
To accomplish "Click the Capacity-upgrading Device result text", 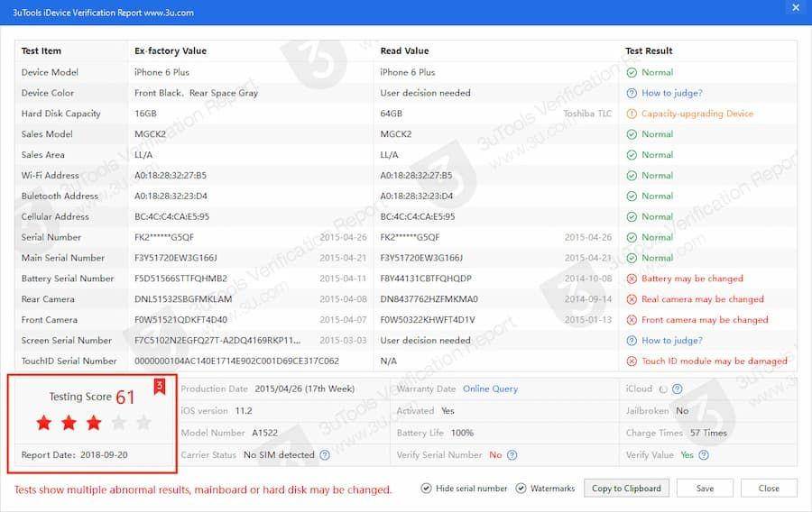I will pyautogui.click(x=697, y=114).
